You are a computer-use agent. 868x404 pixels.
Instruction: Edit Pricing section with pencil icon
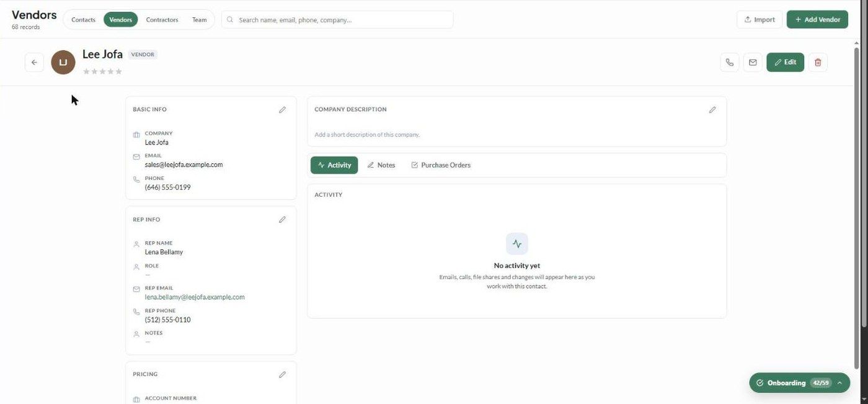coord(282,375)
